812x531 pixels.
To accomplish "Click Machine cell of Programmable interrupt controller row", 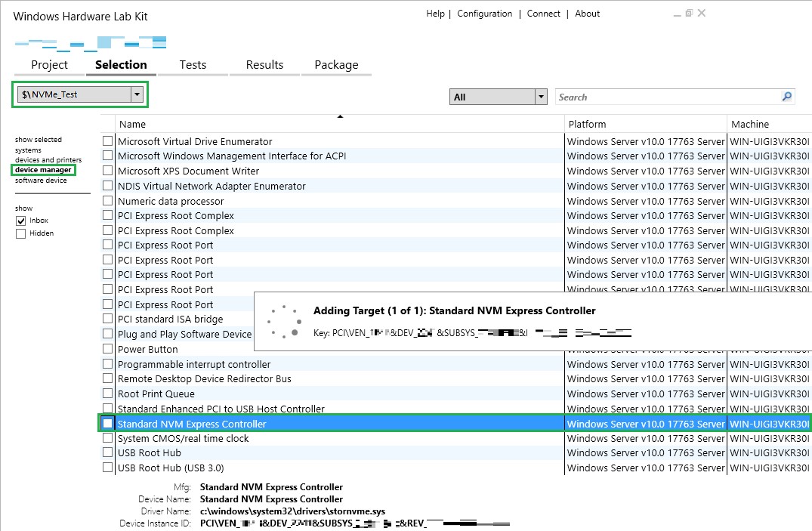I will click(770, 363).
